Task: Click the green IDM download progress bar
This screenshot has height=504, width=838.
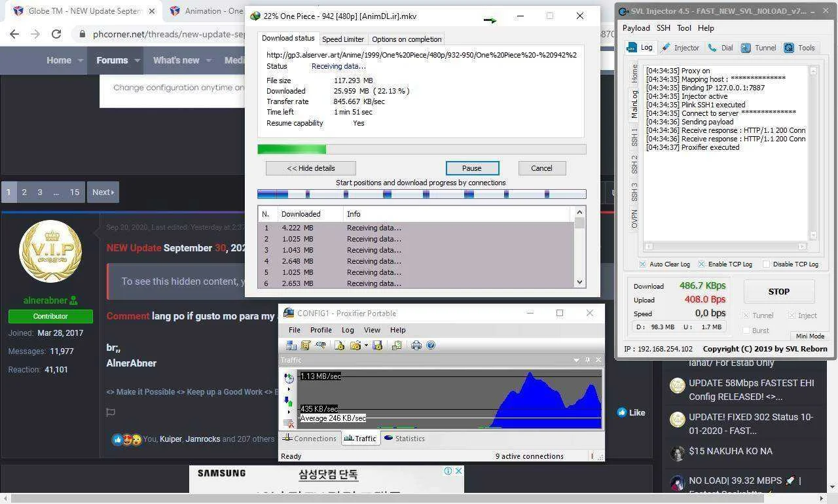Action: click(292, 149)
